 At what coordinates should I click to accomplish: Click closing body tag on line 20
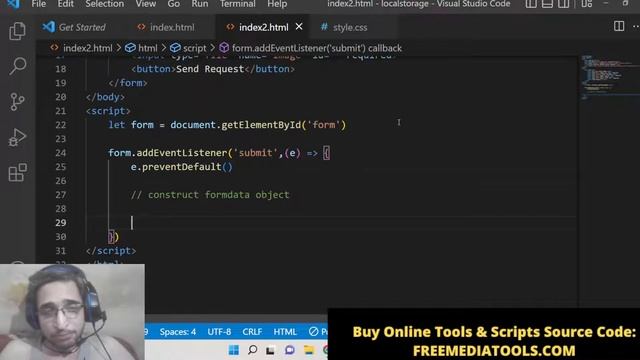tap(105, 97)
